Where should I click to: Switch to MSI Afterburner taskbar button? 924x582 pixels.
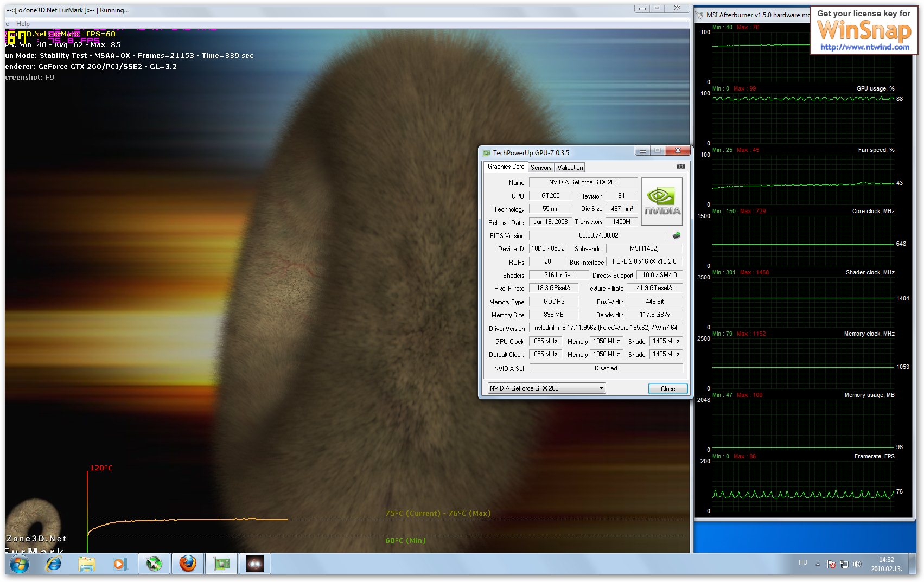click(154, 564)
